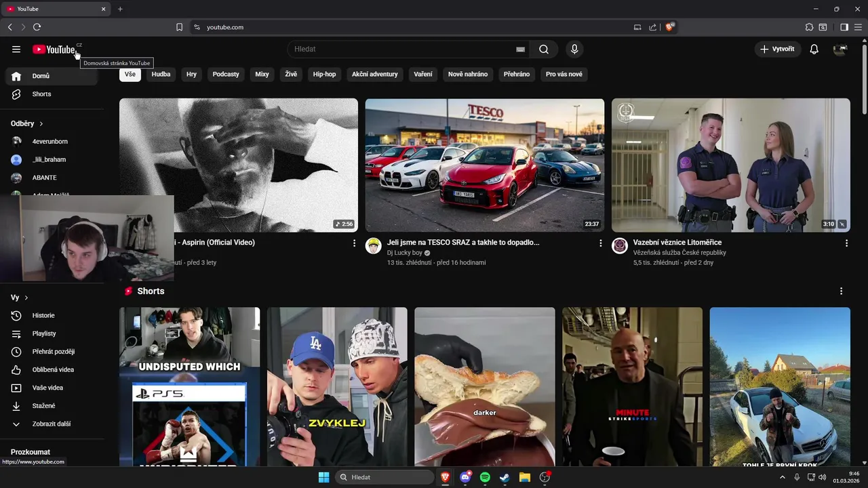Open the TESCO SRAZ video thumbnail
The width and height of the screenshot is (868, 488).
(x=485, y=165)
